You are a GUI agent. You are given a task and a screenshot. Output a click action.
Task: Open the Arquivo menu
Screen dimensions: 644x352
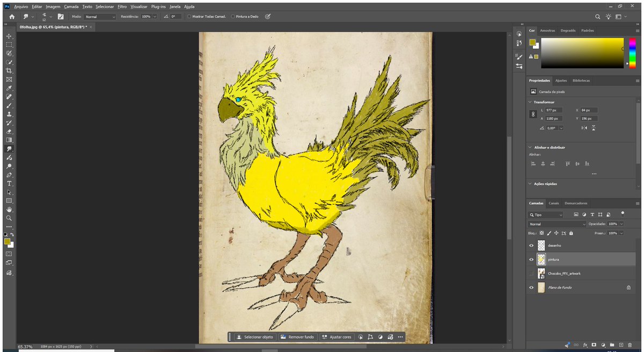pos(21,6)
